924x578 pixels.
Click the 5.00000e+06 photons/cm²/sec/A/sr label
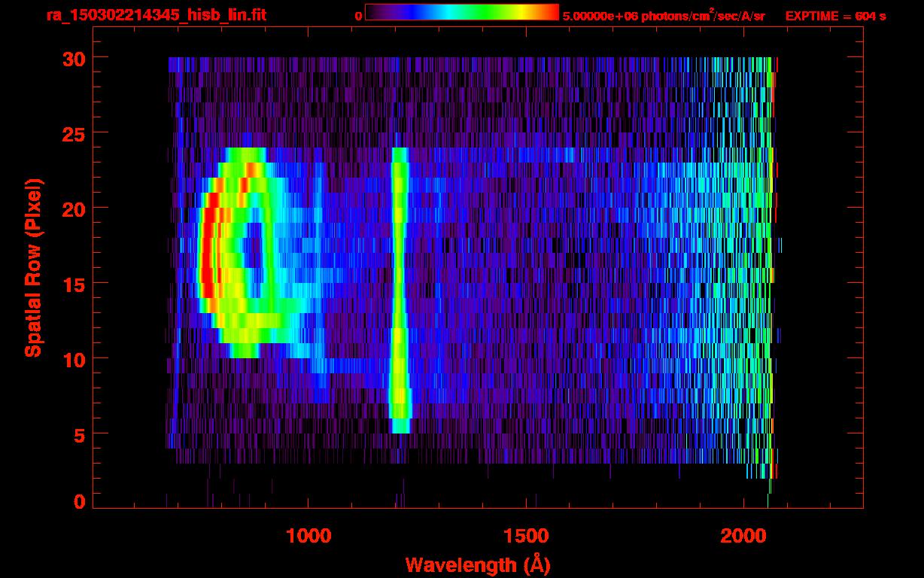tap(664, 15)
